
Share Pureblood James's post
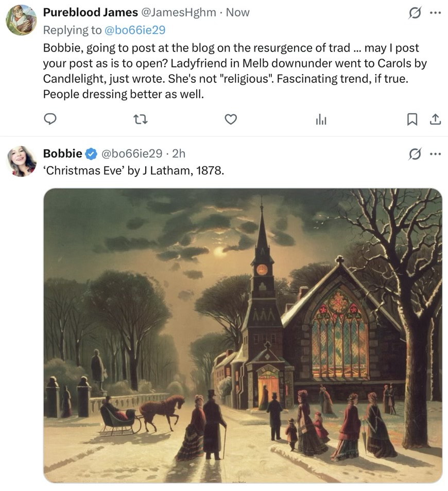tap(435, 119)
